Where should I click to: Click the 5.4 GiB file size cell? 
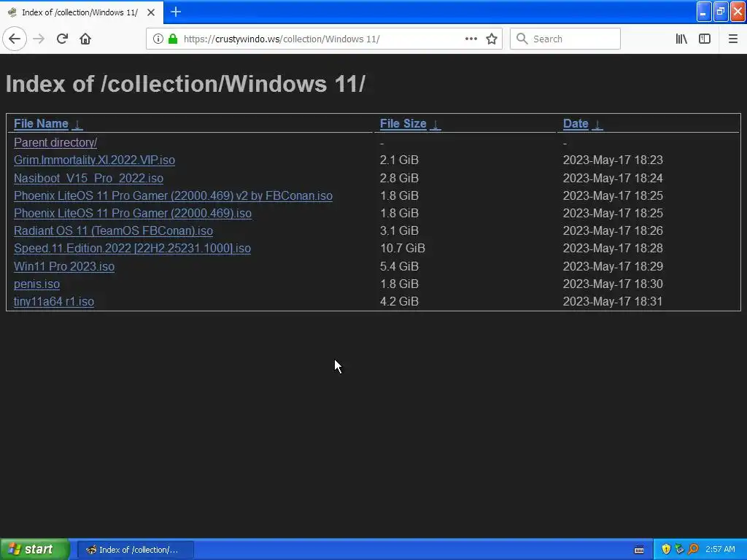(399, 266)
